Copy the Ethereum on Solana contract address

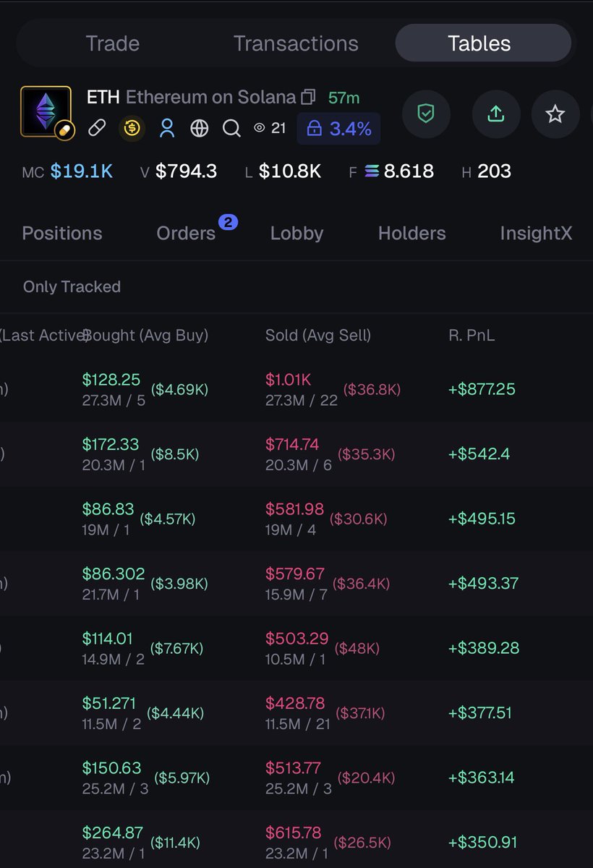click(x=309, y=97)
